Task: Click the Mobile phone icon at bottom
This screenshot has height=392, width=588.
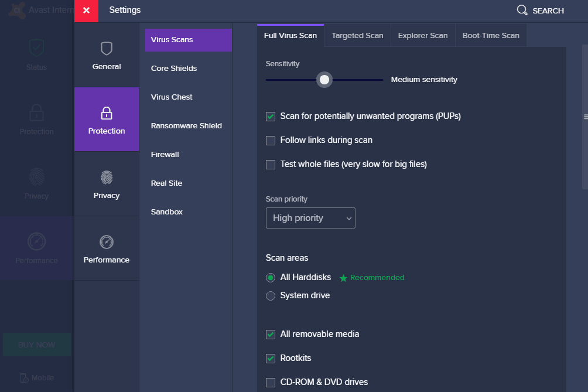Action: click(x=25, y=378)
